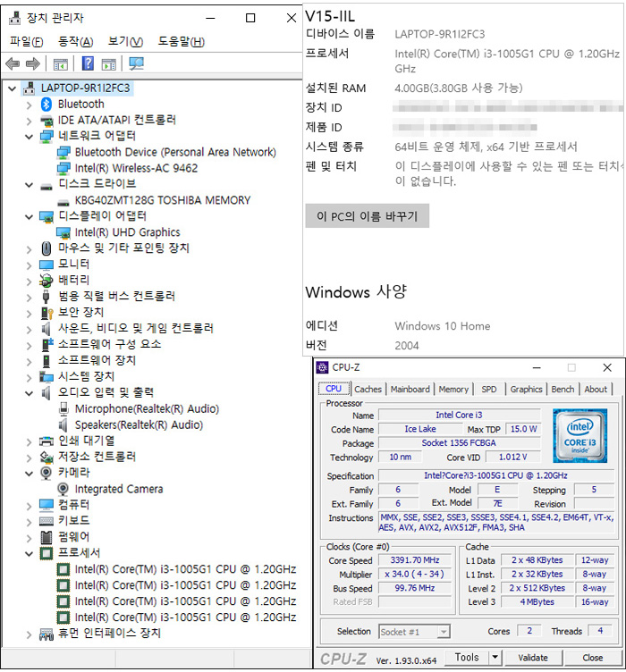
Task: Click the blue Help question mark toolbar icon
Action: tap(88, 63)
